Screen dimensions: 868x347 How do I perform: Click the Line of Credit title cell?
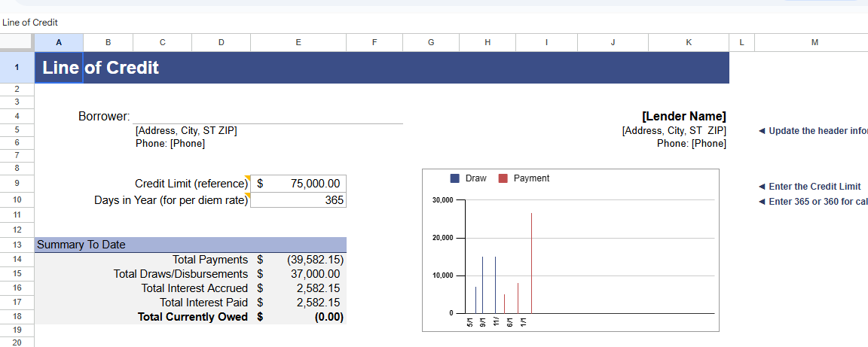click(101, 68)
